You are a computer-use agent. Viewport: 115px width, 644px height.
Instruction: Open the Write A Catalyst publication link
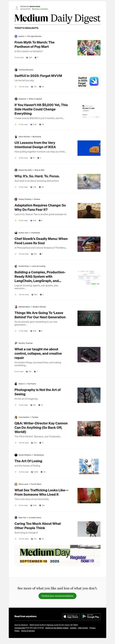pyautogui.click(x=35, y=99)
